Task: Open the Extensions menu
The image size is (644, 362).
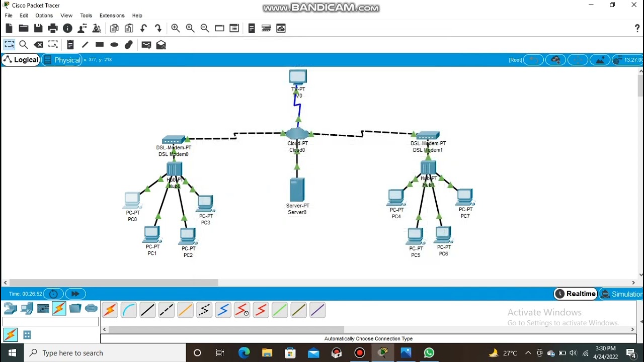Action: pyautogui.click(x=112, y=16)
